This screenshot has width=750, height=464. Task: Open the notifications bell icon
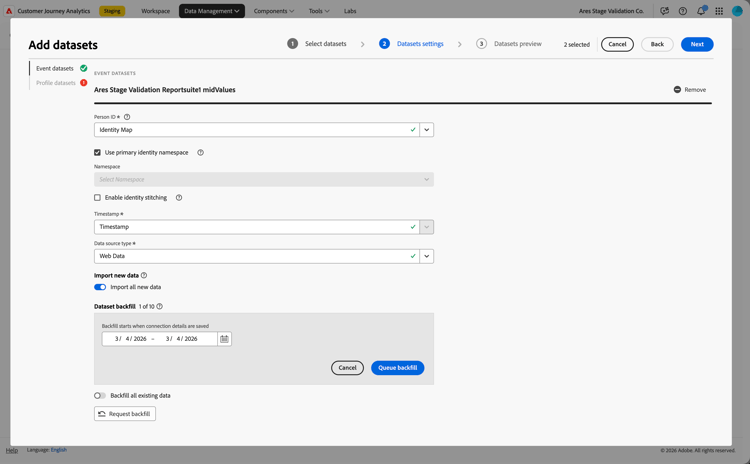click(701, 11)
